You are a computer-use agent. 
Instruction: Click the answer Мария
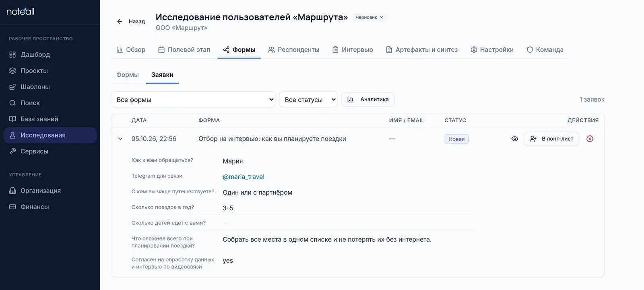(233, 161)
